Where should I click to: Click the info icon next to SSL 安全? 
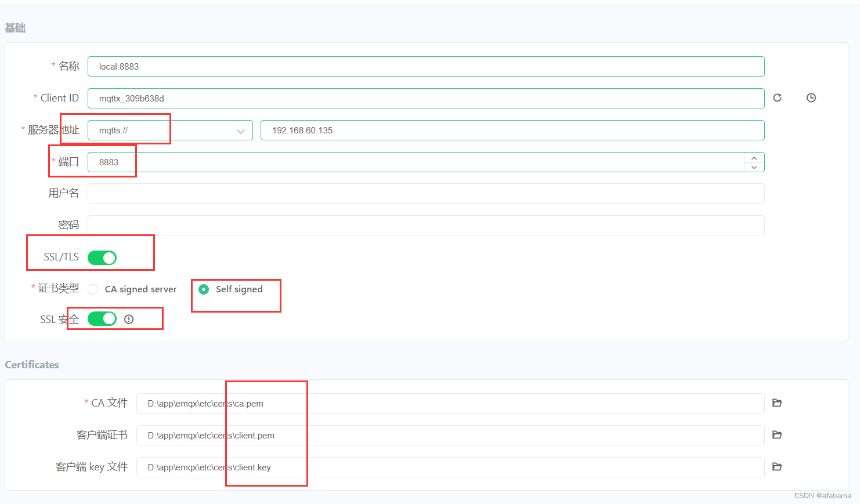click(x=129, y=318)
